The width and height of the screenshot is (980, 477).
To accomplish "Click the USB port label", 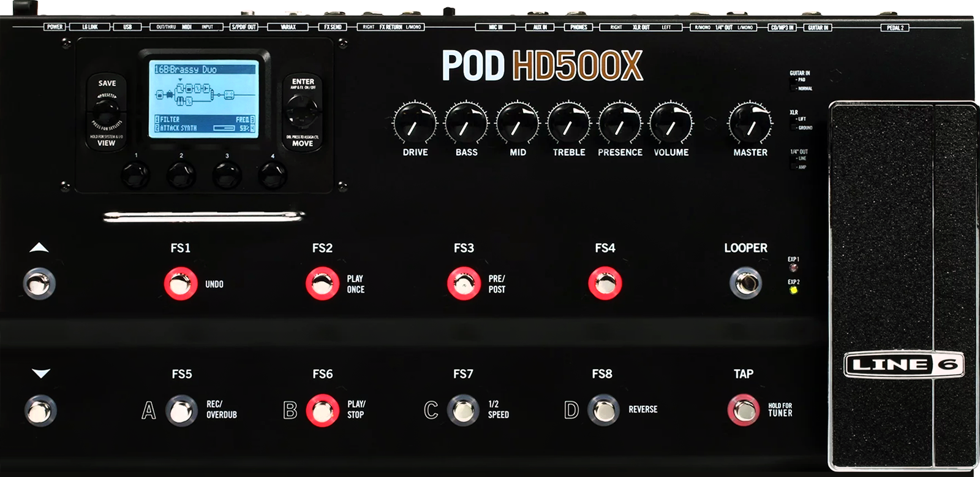I will pos(127,27).
